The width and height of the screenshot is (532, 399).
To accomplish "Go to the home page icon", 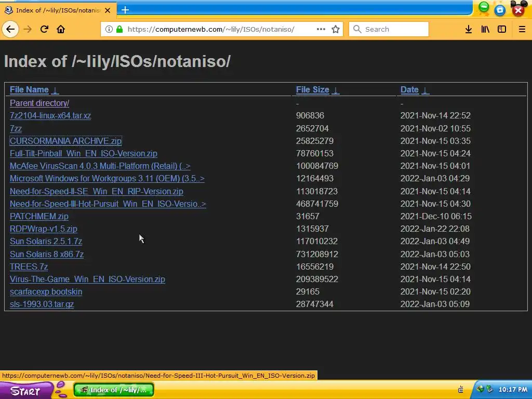I will (61, 29).
